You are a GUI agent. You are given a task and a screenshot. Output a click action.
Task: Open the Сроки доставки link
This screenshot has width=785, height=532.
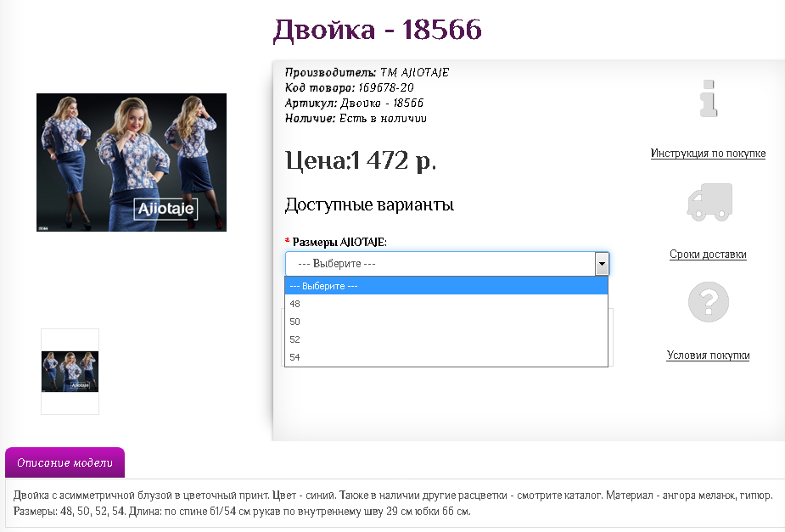(x=708, y=255)
